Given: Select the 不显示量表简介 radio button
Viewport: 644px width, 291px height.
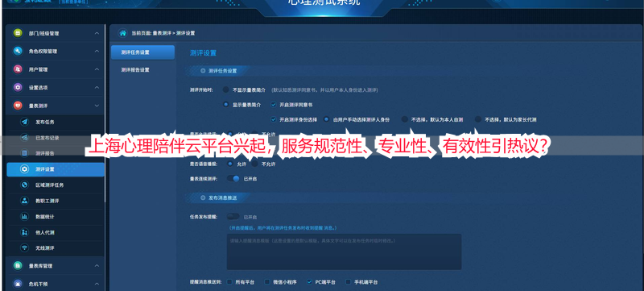Looking at the screenshot, I should [226, 89].
